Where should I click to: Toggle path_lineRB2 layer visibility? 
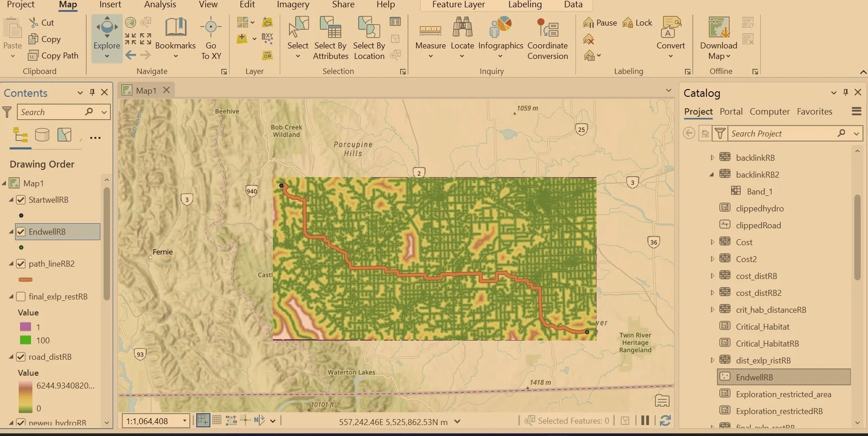tap(21, 263)
